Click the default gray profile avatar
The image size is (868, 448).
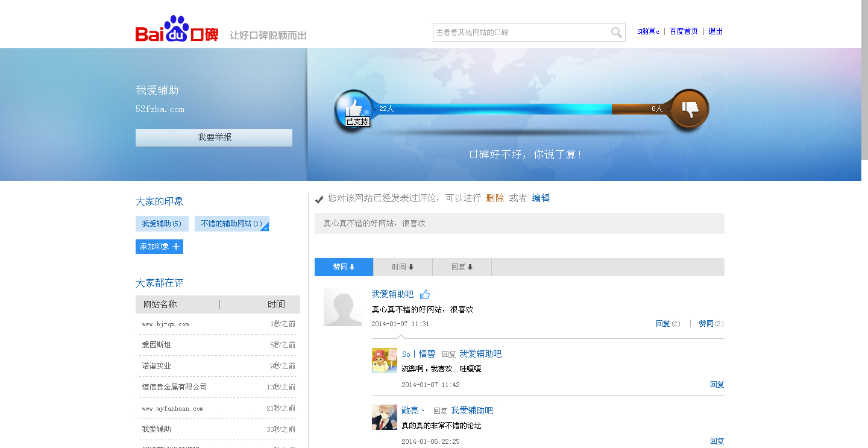[x=342, y=307]
